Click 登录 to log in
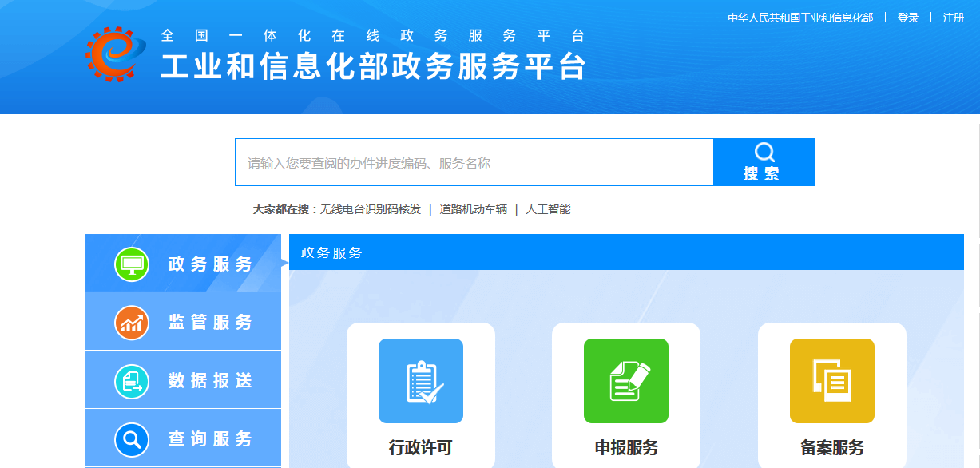 click(908, 18)
